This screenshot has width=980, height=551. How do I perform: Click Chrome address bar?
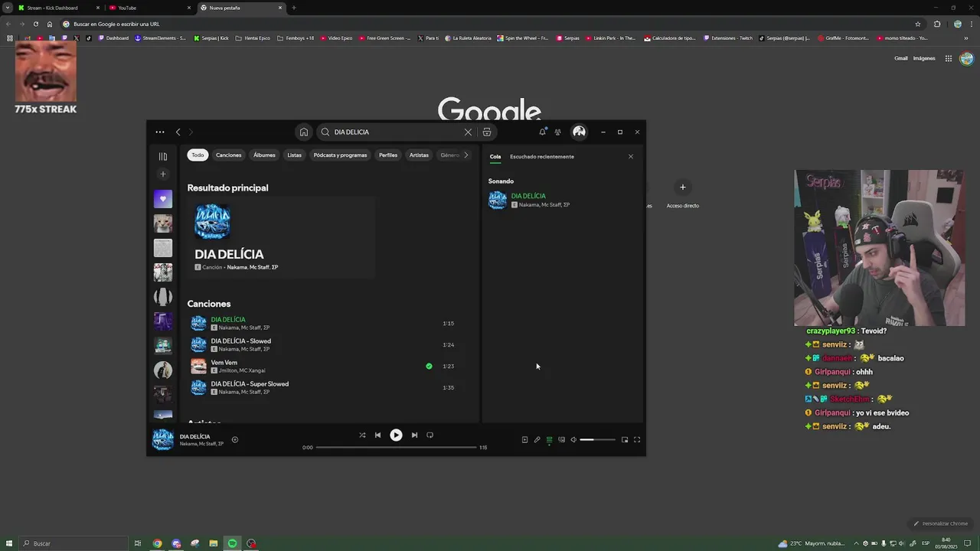[x=490, y=24]
